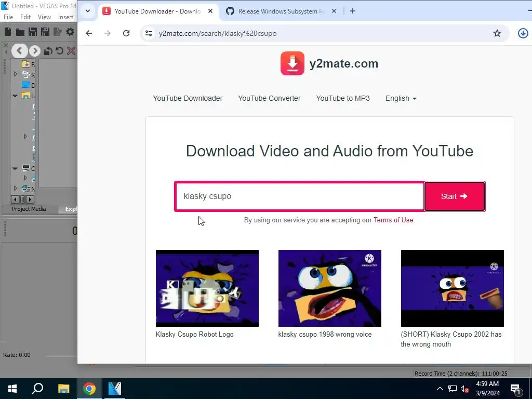532x399 pixels.
Task: Click right arrow of VEGAS tree scrollbar
Action: click(30, 199)
